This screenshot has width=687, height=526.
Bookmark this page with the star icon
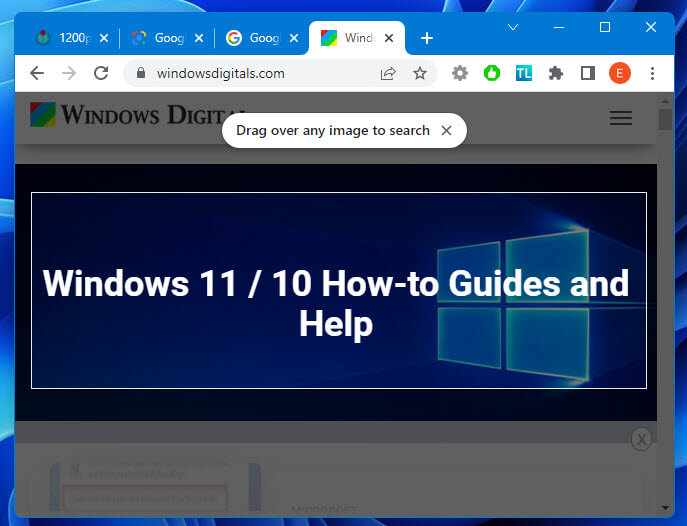tap(420, 73)
